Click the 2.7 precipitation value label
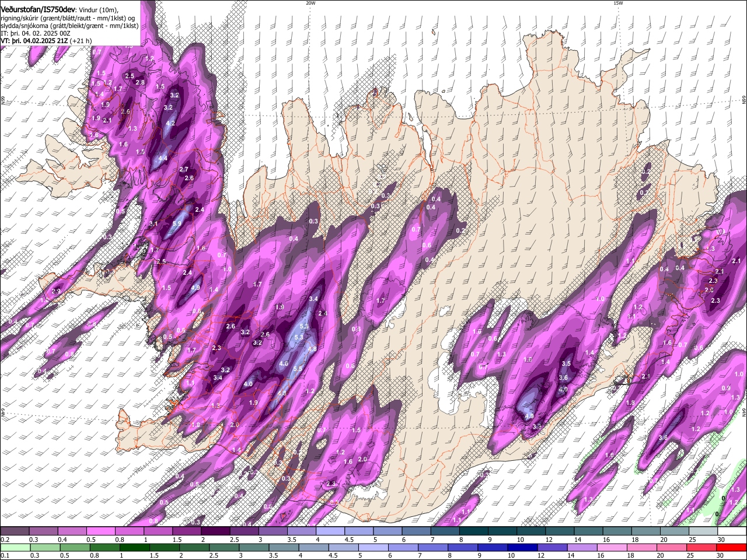747x560 pixels. pyautogui.click(x=183, y=170)
